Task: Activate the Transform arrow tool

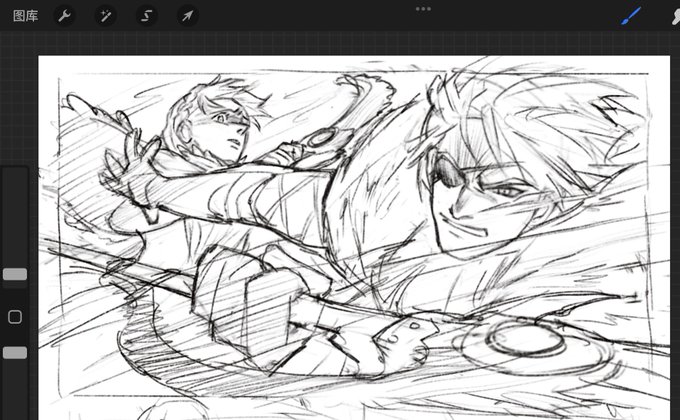Action: coord(188,16)
